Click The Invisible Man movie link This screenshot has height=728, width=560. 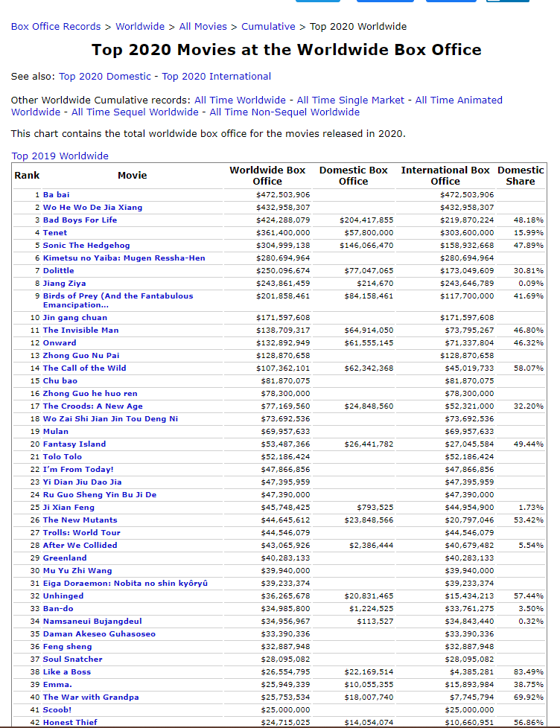tap(80, 330)
